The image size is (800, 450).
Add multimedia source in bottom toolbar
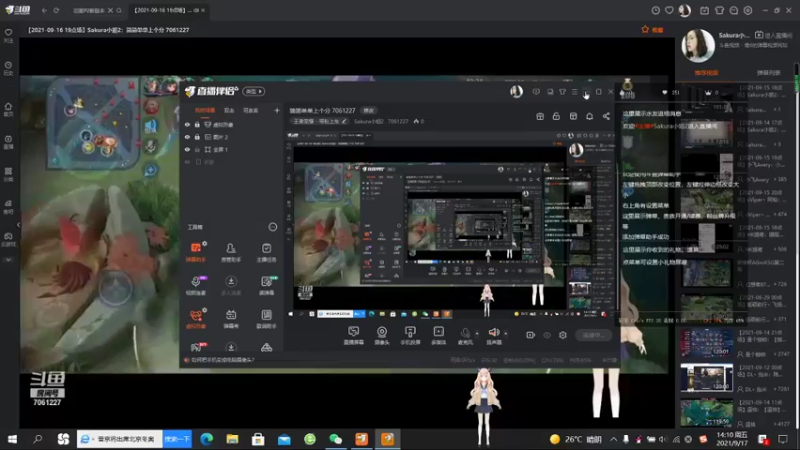438,335
